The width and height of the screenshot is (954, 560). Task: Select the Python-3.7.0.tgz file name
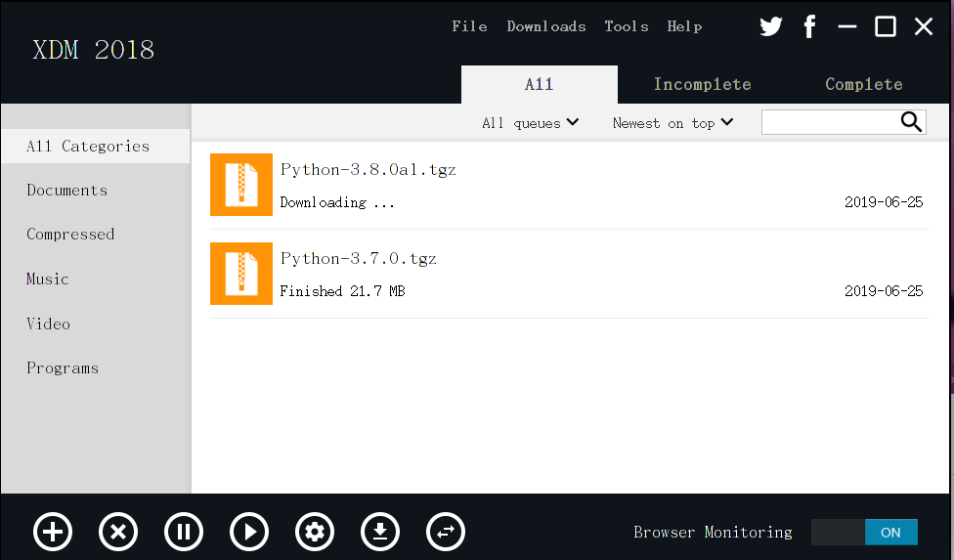pos(359,259)
